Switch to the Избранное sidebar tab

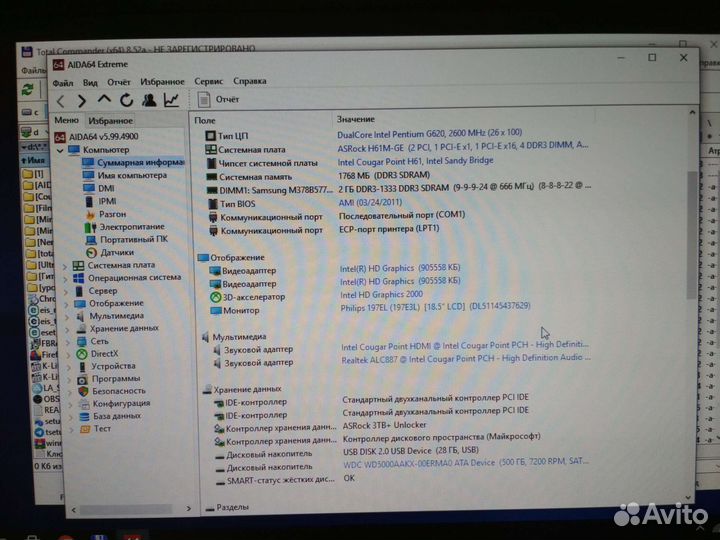[111, 121]
